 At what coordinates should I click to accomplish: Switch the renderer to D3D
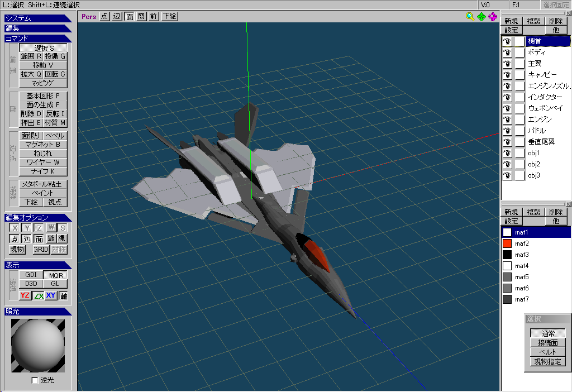[31, 284]
